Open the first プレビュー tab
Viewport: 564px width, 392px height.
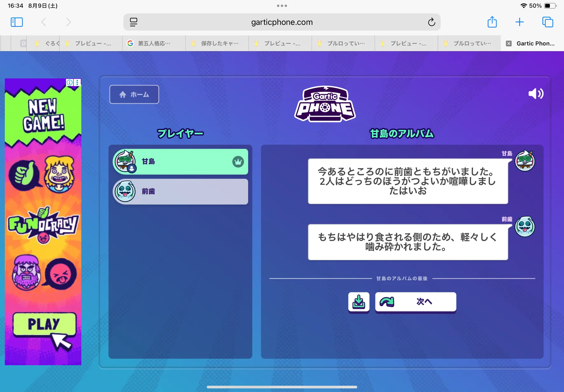pyautogui.click(x=91, y=43)
